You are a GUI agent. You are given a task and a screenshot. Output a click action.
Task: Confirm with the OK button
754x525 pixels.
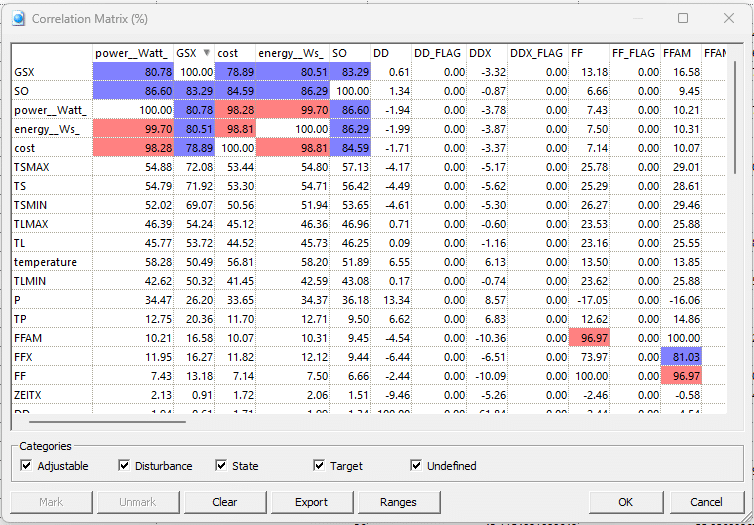[625, 502]
